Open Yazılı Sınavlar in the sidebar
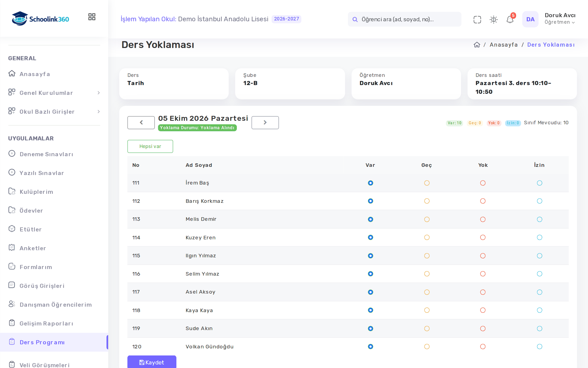The image size is (588, 368). [x=54, y=173]
